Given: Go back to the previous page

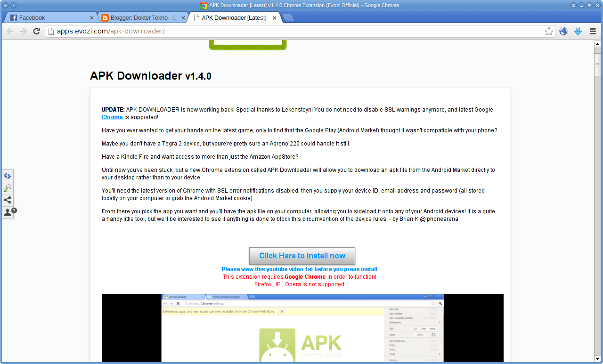Looking at the screenshot, I should (x=10, y=32).
